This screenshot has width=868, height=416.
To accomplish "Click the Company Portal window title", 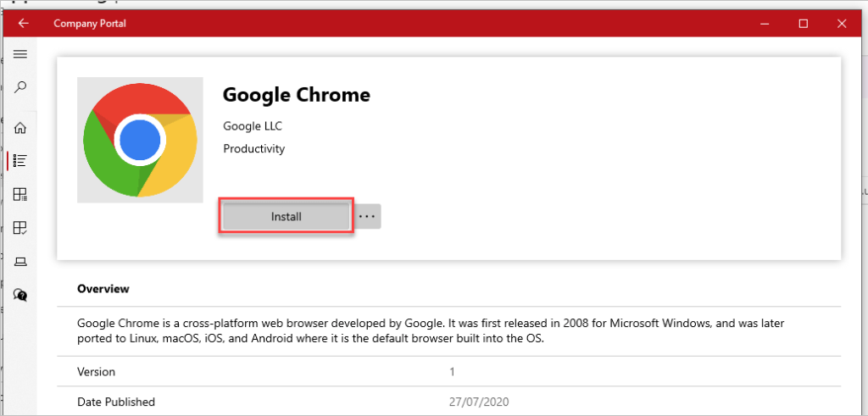I will (90, 23).
